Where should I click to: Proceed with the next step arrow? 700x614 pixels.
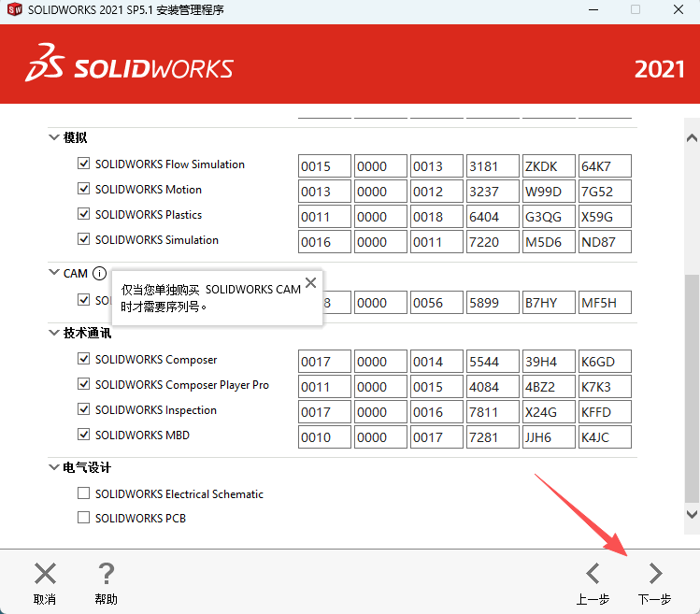[x=655, y=574]
